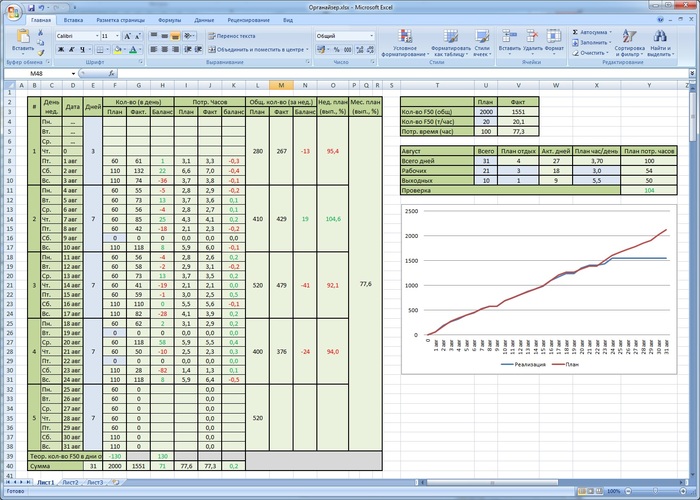This screenshot has width=700, height=500.
Task: Switch to Разметка страницы ribbon tab
Action: tap(121, 20)
